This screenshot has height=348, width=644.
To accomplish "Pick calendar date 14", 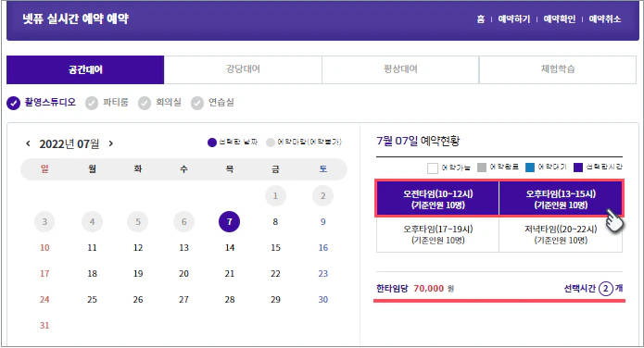I will (x=230, y=247).
